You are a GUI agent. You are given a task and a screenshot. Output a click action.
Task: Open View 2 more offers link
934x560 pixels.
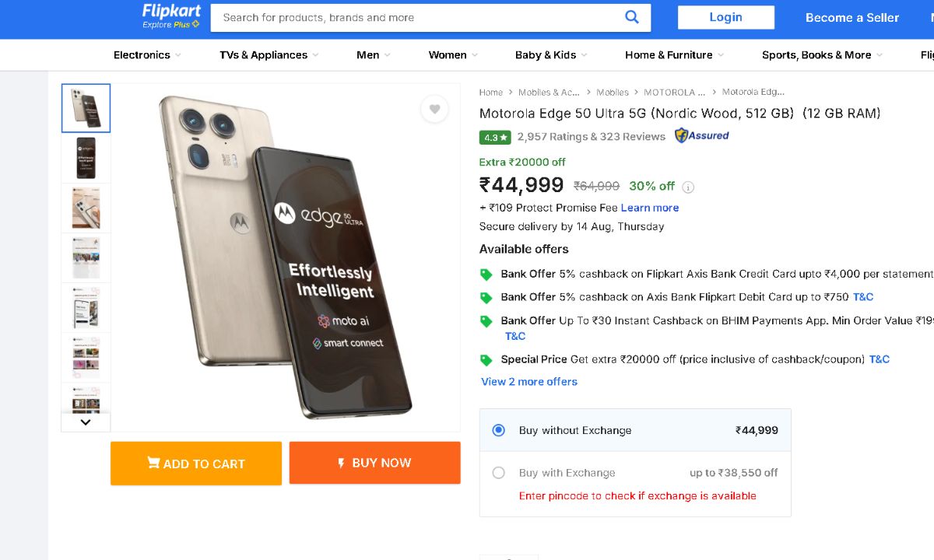tap(529, 382)
